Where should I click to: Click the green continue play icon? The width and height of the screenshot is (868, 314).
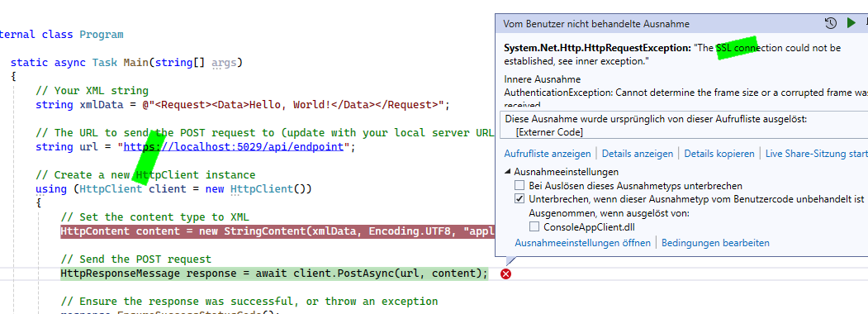851,23
